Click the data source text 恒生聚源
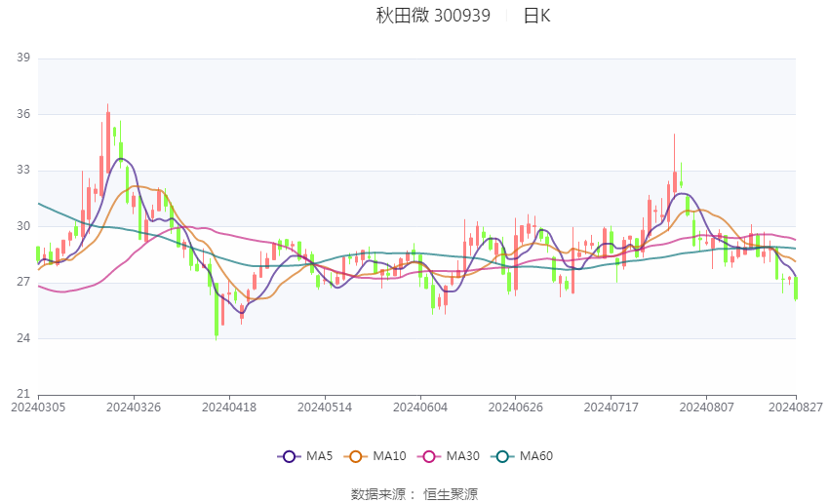The image size is (829, 504). [x=451, y=494]
